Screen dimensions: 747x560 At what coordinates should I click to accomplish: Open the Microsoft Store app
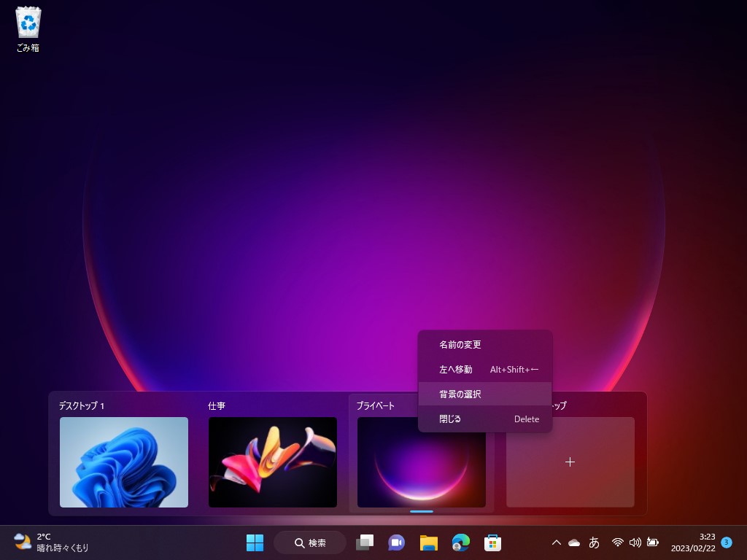point(492,542)
